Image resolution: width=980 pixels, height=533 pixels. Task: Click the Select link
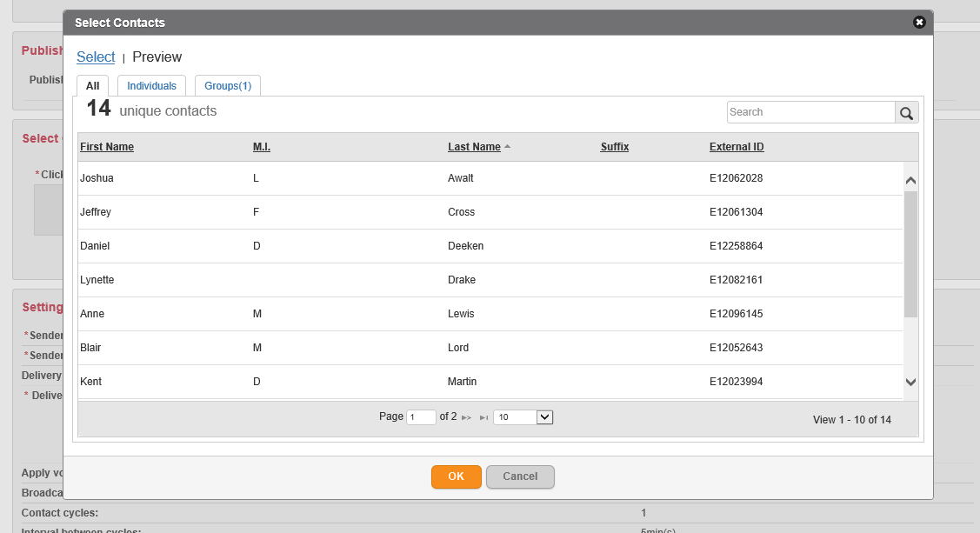[x=96, y=57]
